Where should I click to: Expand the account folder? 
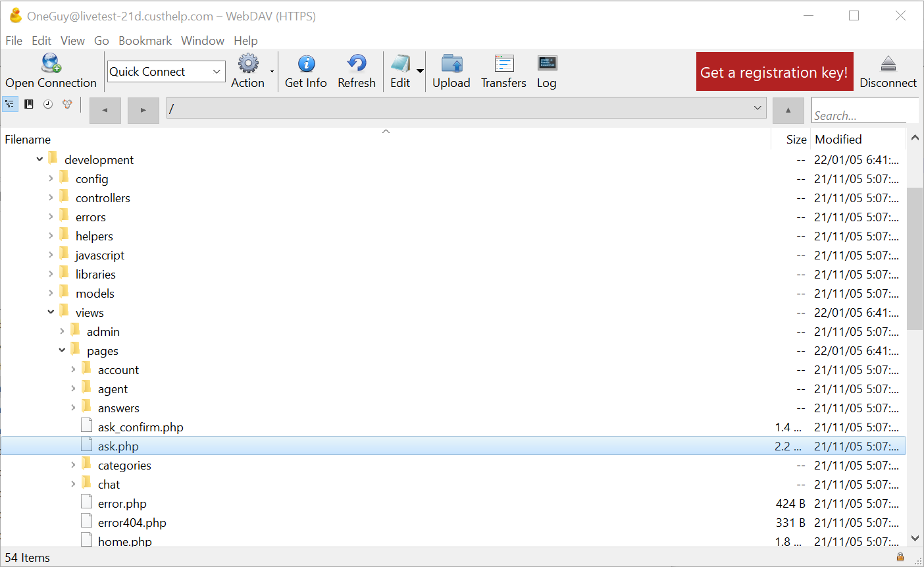click(x=73, y=369)
